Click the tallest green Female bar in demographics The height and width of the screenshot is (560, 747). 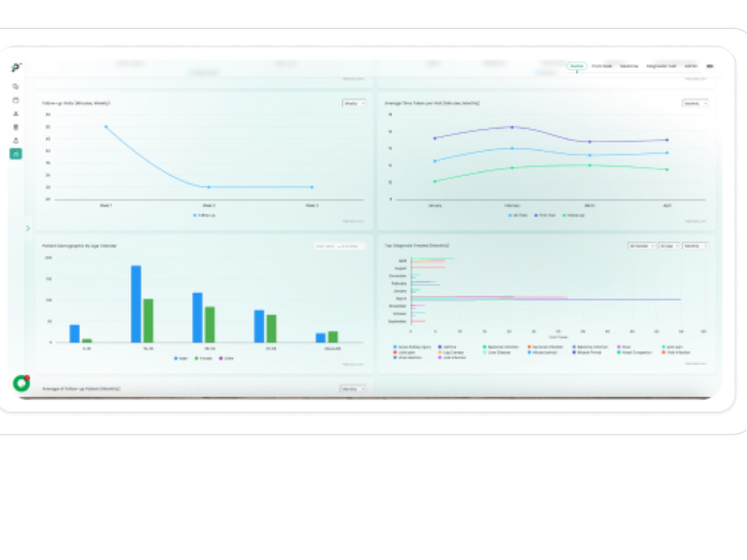148,320
